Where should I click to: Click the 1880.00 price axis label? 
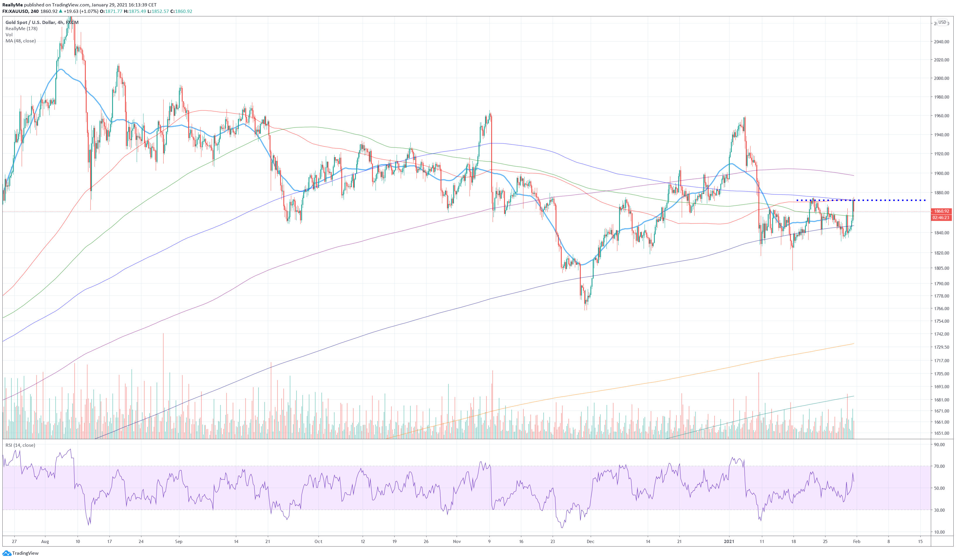pyautogui.click(x=941, y=193)
